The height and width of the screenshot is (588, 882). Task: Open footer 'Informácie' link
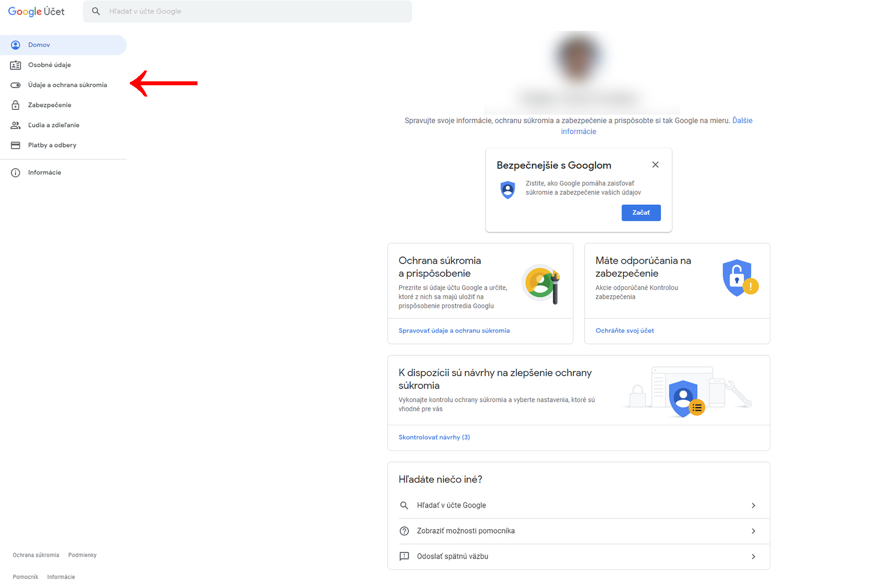[x=61, y=577]
